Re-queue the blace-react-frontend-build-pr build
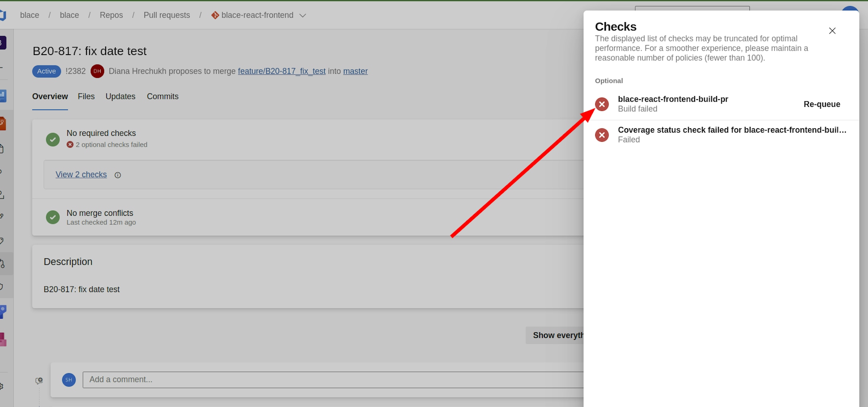 click(x=821, y=104)
